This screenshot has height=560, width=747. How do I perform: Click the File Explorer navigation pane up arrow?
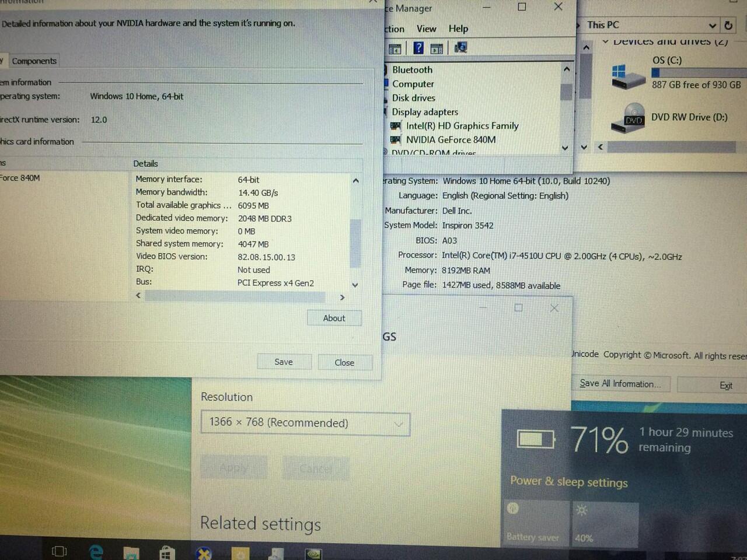(586, 47)
